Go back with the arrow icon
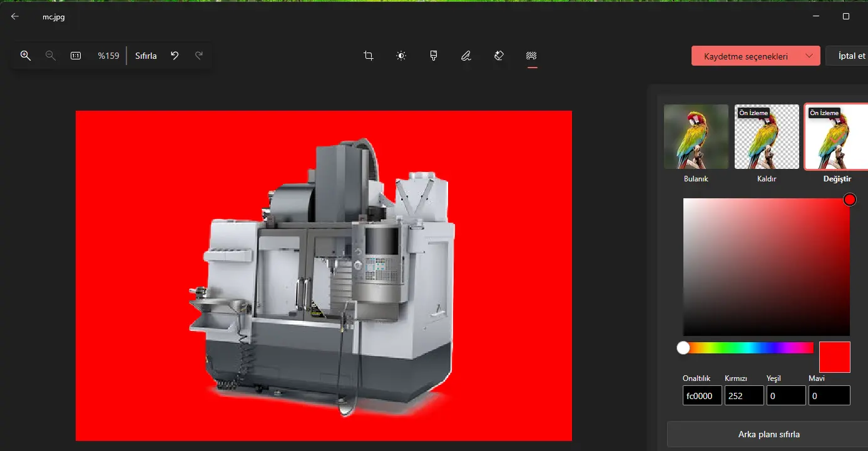Image resolution: width=868 pixels, height=451 pixels. point(15,17)
